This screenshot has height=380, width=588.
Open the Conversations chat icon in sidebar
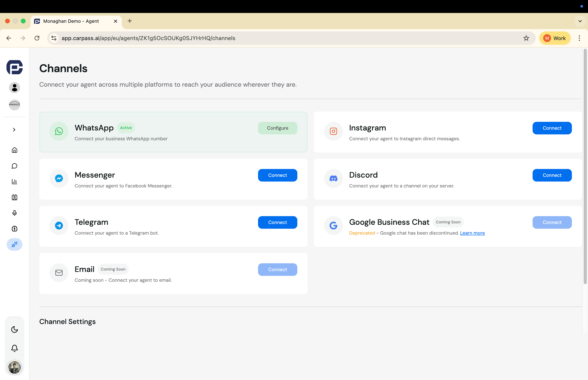(x=14, y=166)
